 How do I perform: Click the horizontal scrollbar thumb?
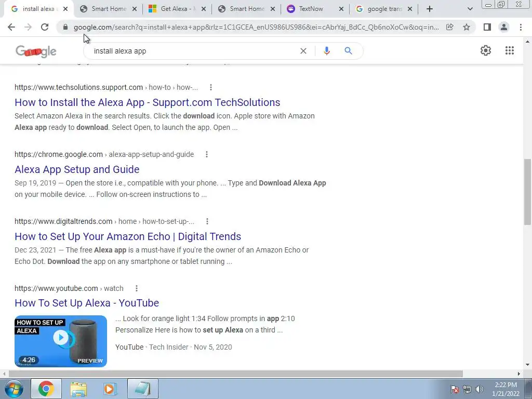click(x=236, y=374)
